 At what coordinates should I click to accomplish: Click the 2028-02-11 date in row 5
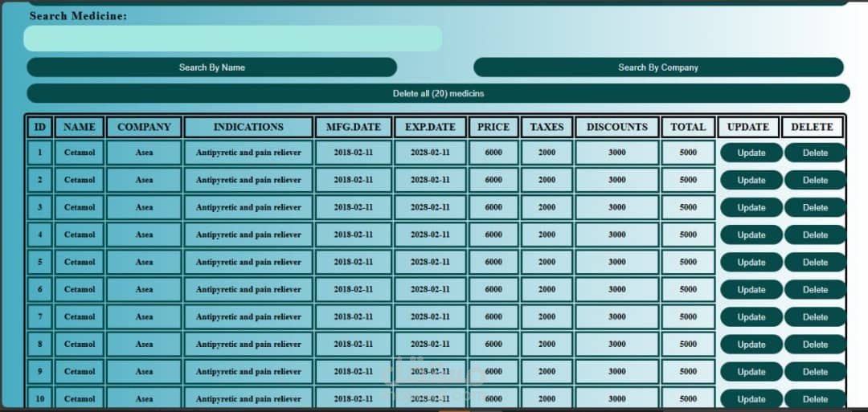[430, 262]
